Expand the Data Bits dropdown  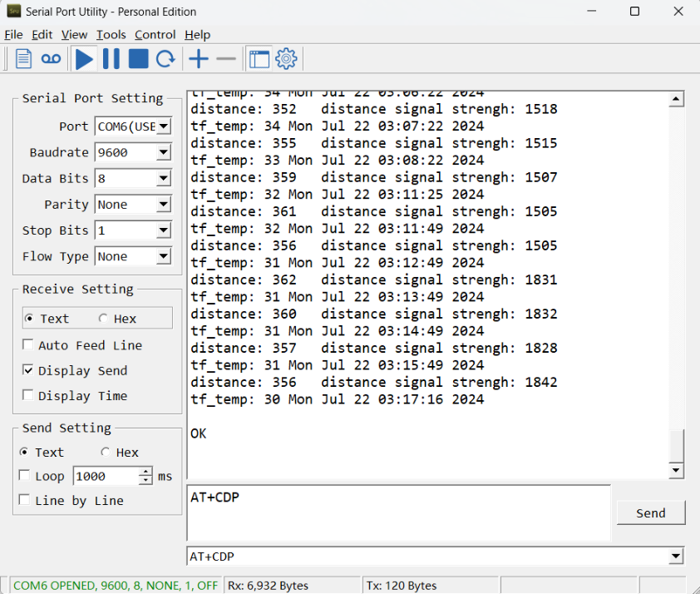(x=164, y=178)
